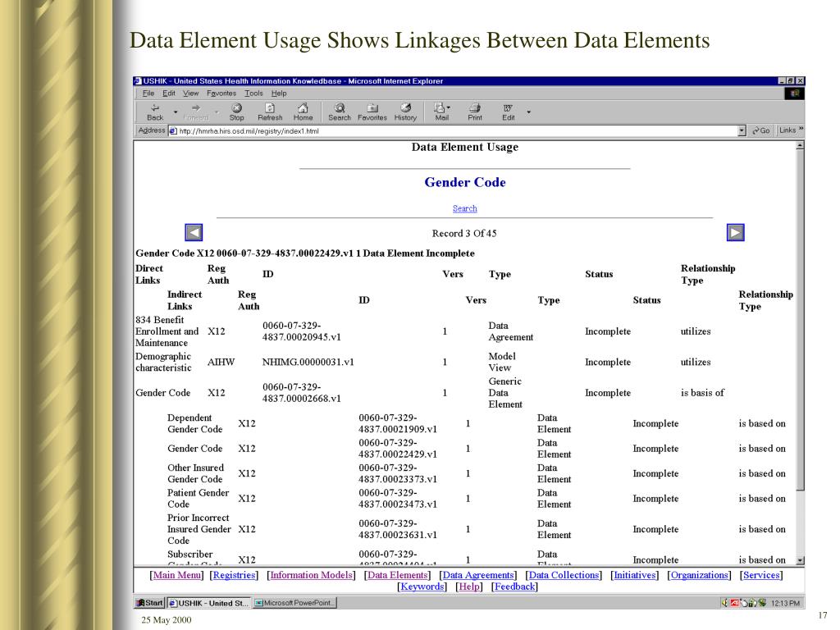The image size is (840, 630).
Task: Open the Back button history dropdown arrow
Action: coord(176,112)
